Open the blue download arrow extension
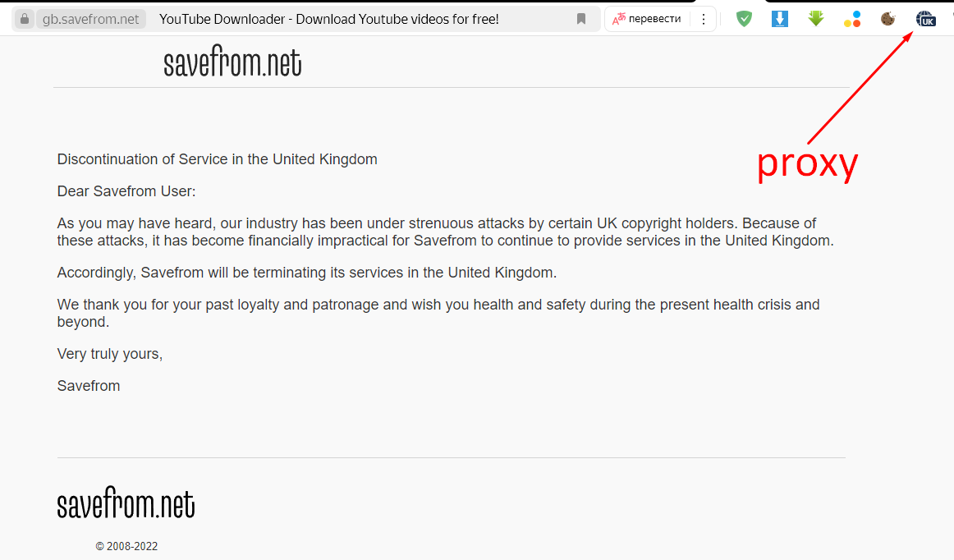The width and height of the screenshot is (954, 560). (x=780, y=18)
